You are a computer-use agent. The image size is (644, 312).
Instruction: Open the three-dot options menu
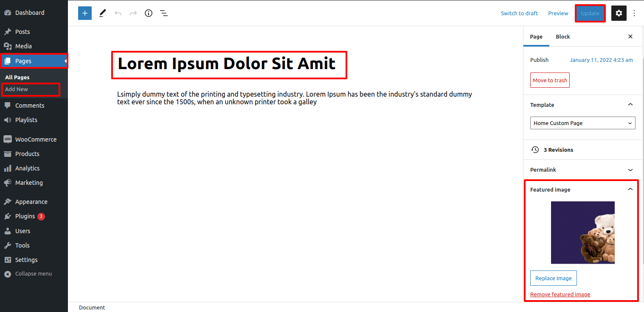[x=634, y=13]
